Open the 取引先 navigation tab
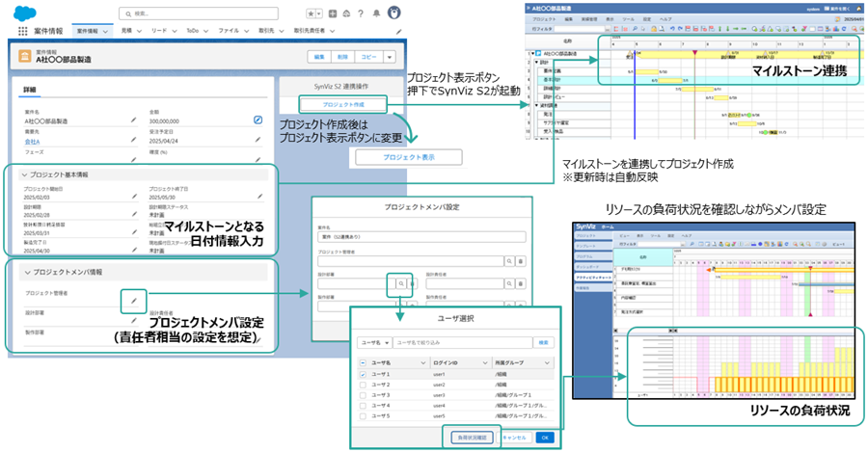The height and width of the screenshot is (452, 868). [265, 32]
